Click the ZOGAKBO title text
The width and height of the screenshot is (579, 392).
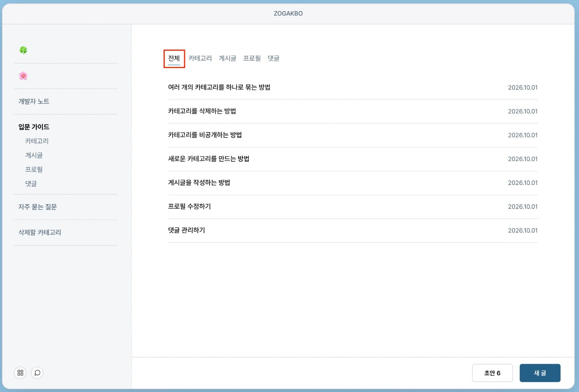288,13
